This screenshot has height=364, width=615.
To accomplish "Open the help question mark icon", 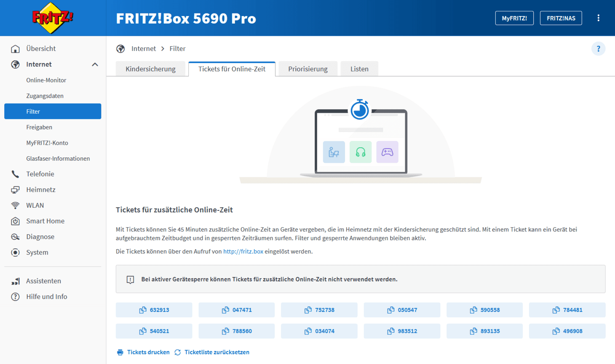I will coord(598,49).
